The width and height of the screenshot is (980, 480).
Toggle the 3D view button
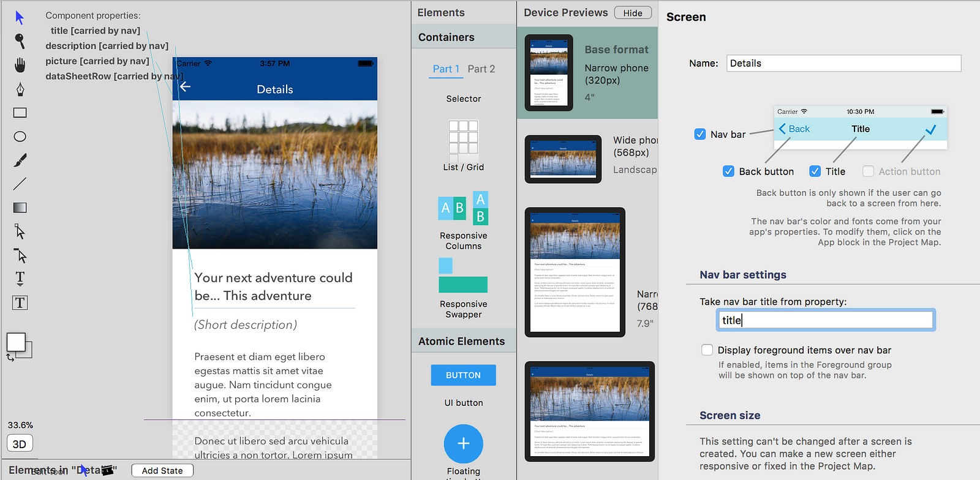[20, 444]
